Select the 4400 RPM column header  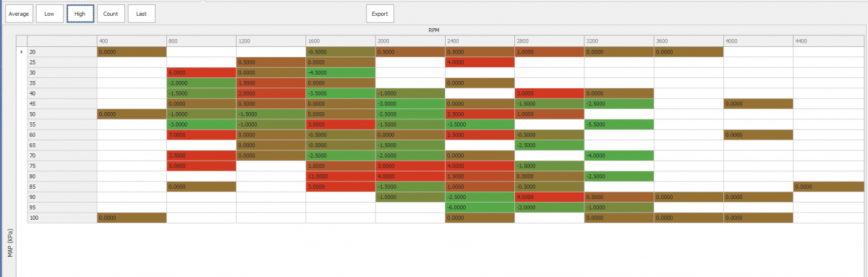[x=830, y=41]
